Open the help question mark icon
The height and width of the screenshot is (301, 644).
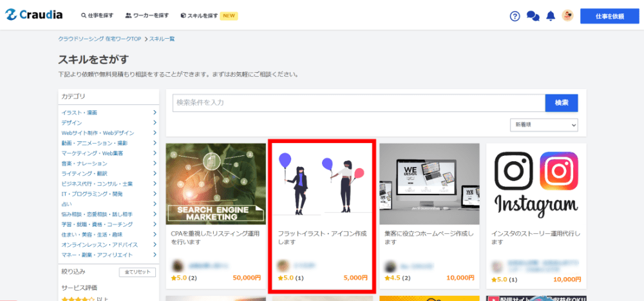coord(515,16)
